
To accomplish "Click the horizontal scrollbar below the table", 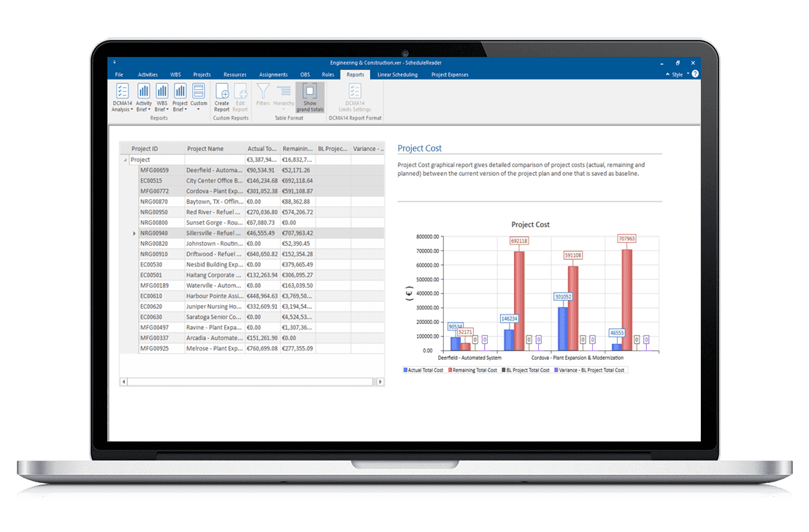I will pos(252,381).
